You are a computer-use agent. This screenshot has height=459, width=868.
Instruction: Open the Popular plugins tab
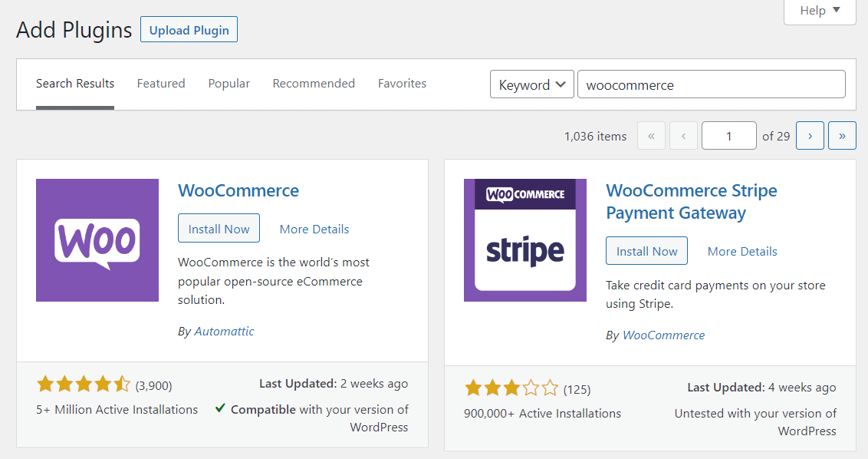click(229, 83)
